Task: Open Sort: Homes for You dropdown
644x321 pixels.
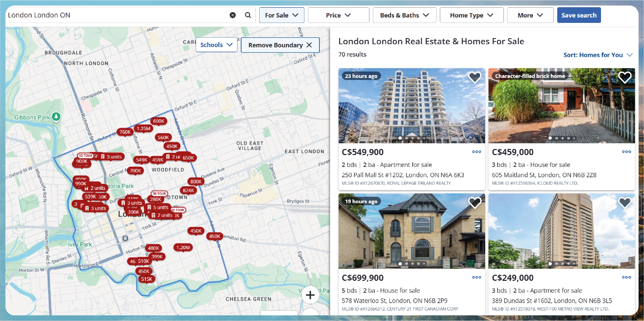Action: pyautogui.click(x=597, y=55)
